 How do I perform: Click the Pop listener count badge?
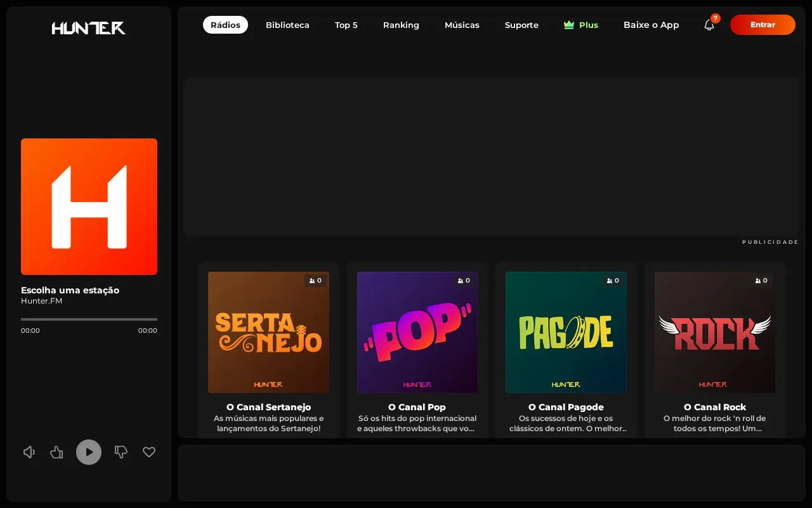click(464, 281)
